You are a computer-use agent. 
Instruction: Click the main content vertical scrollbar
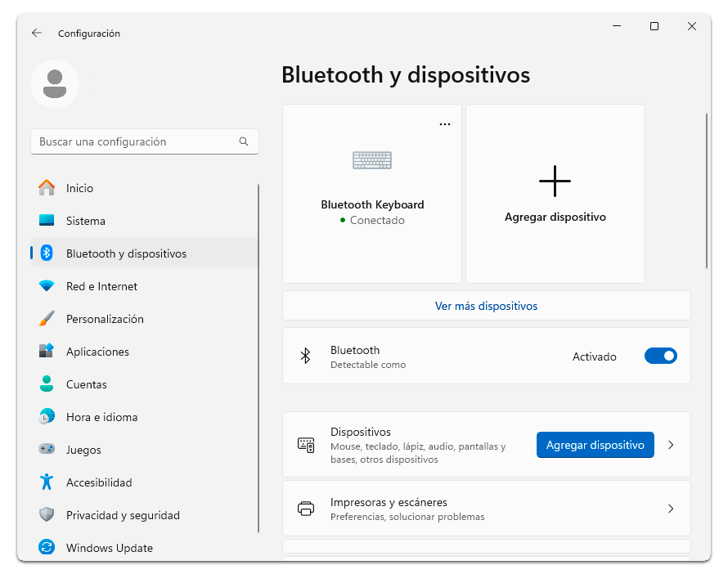pyautogui.click(x=707, y=191)
